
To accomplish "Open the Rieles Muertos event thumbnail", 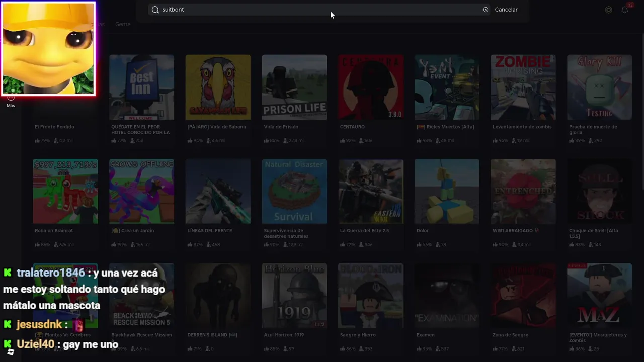I will (x=447, y=87).
